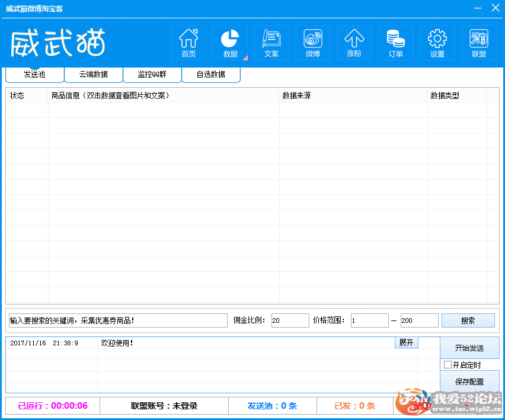Click the 佣金比例 label
This screenshot has height=420, width=505.
[x=250, y=320]
